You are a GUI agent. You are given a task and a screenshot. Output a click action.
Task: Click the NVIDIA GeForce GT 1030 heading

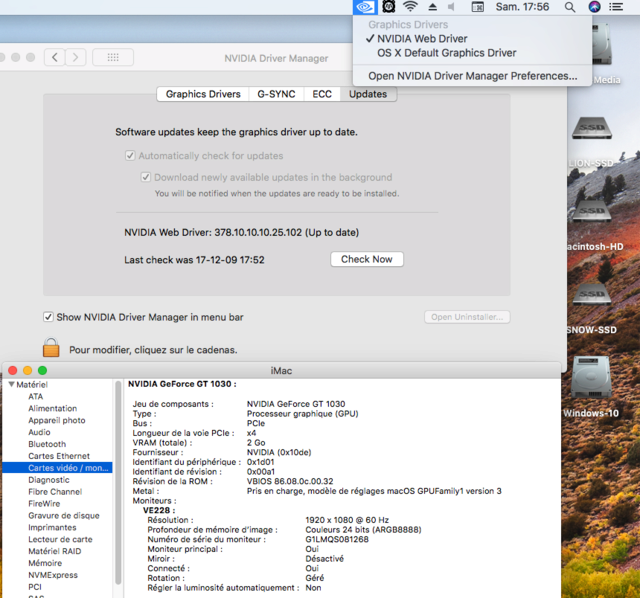point(182,384)
